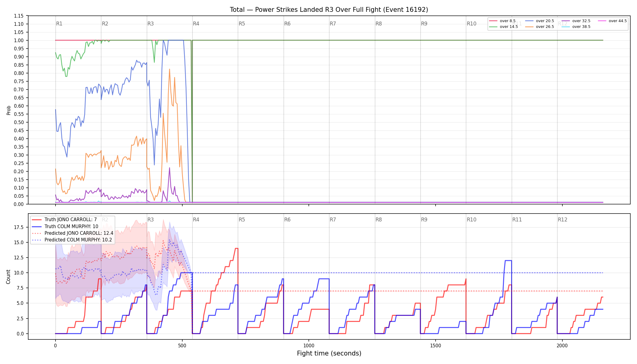Click the chart title mentioning Event 16192

[x=329, y=10]
